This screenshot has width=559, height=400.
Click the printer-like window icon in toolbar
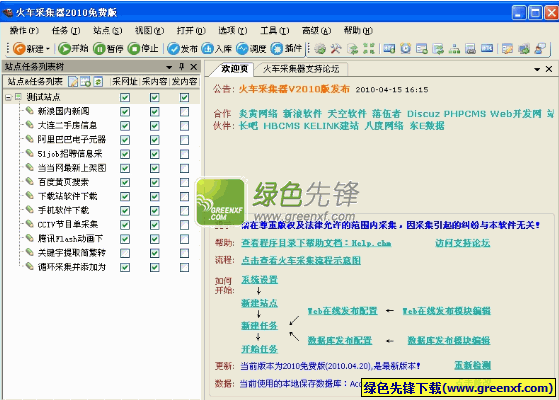coord(471,48)
